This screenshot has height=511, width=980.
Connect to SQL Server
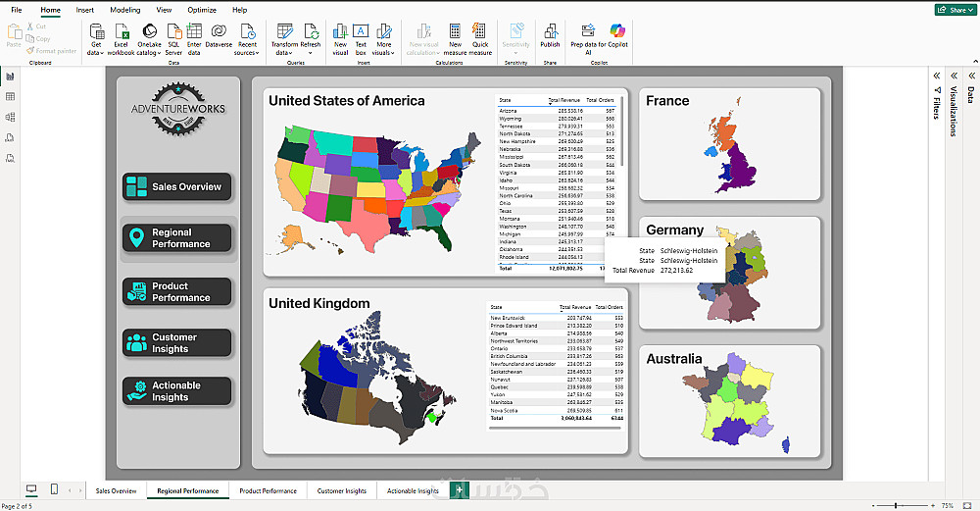coord(173,39)
